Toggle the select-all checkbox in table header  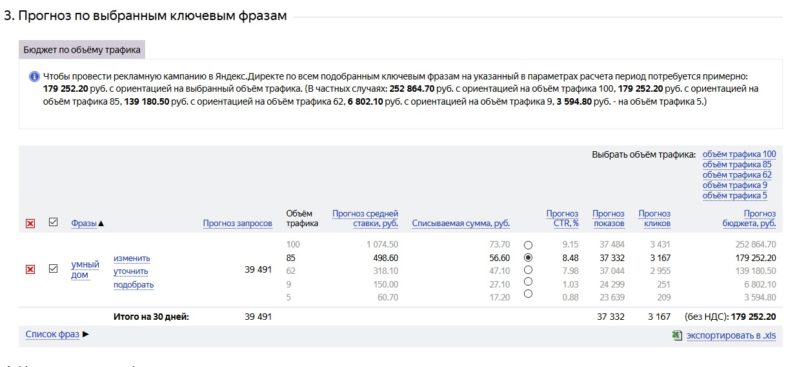[53, 222]
